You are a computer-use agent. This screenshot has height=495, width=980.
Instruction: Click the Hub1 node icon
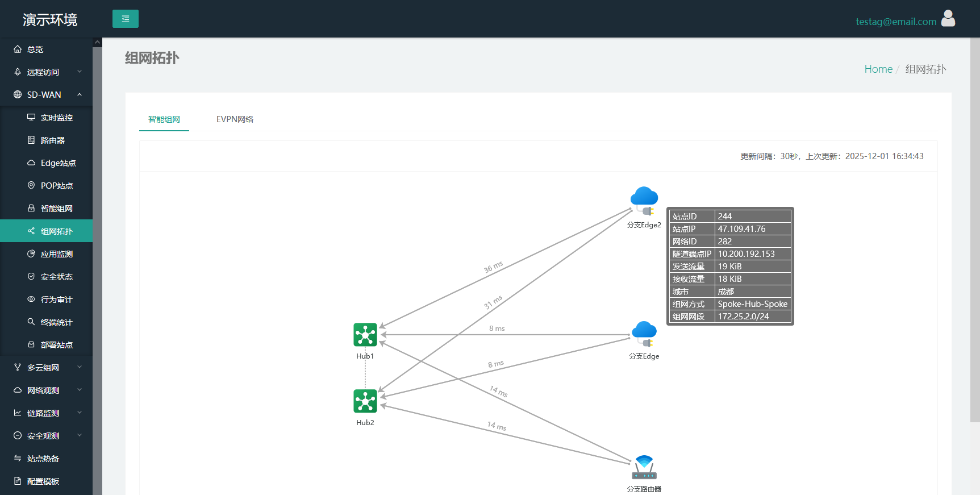(x=365, y=335)
